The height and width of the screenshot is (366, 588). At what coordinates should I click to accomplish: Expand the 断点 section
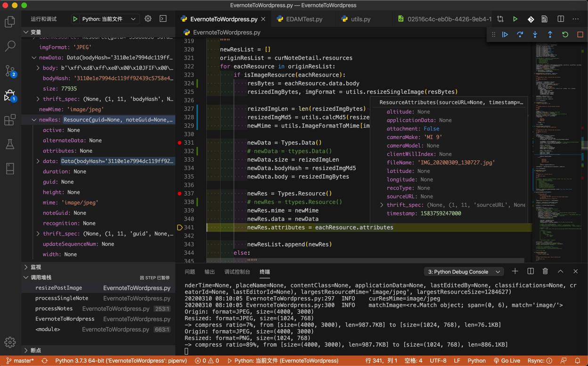click(x=26, y=350)
